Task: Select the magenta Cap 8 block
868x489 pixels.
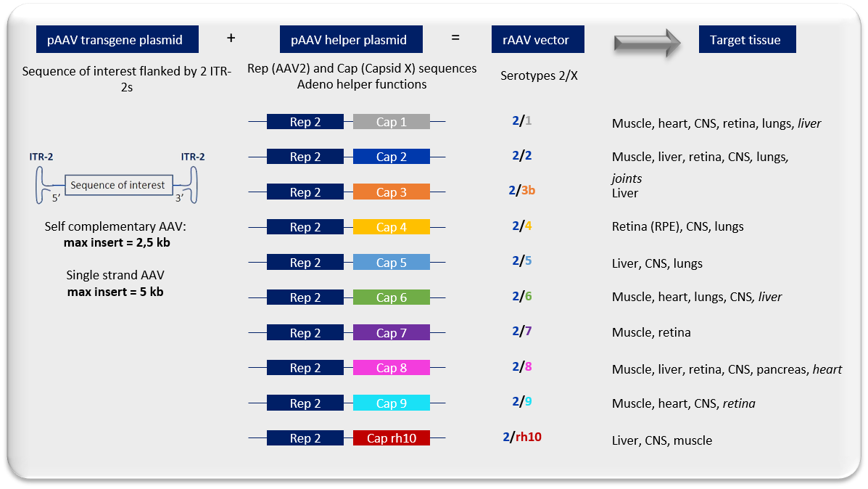Action: 391,368
